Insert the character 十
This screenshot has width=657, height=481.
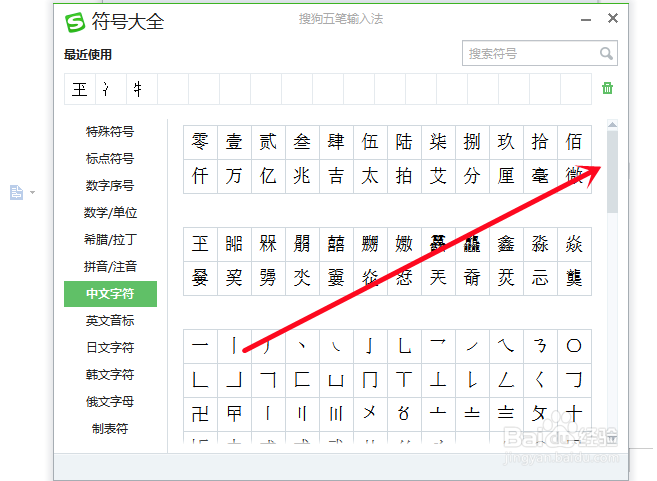pyautogui.click(x=574, y=414)
